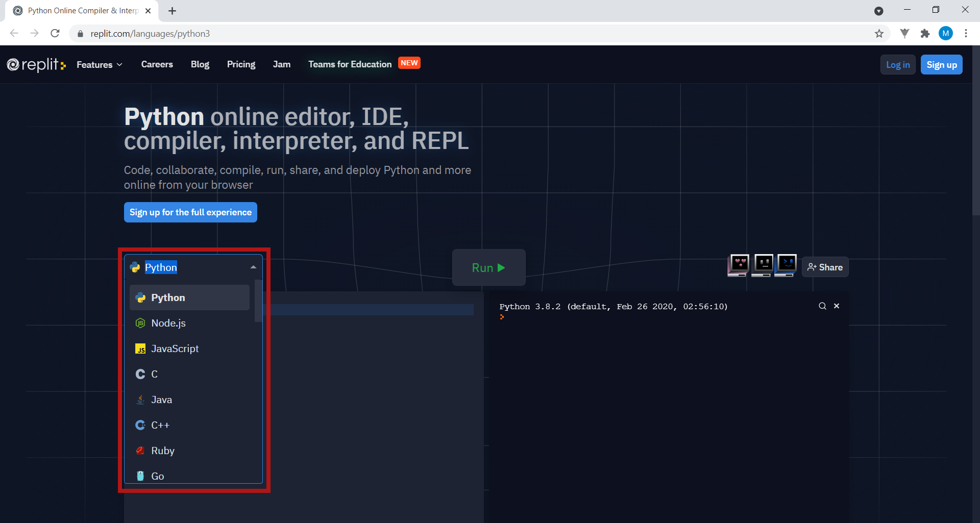
Task: Open the Jam link
Action: (x=281, y=64)
